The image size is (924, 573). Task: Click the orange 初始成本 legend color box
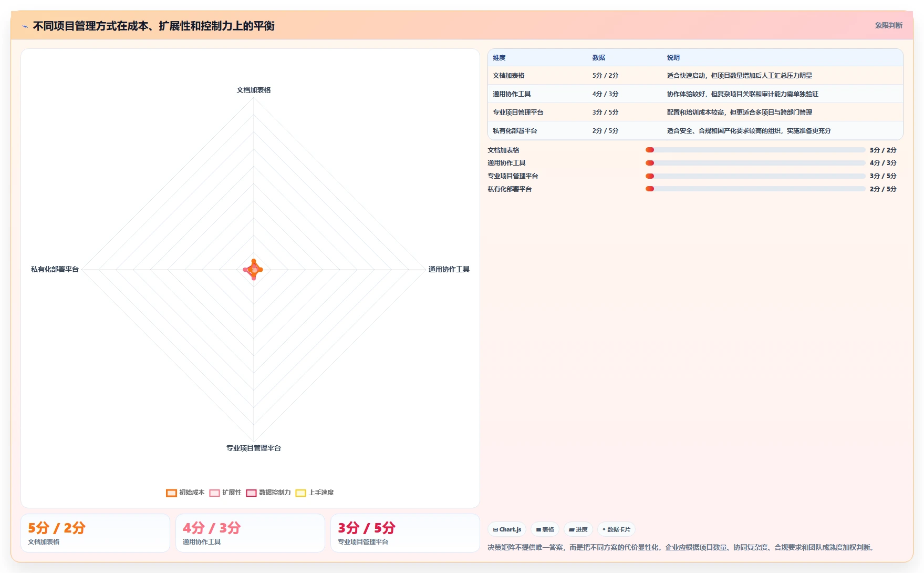point(171,493)
